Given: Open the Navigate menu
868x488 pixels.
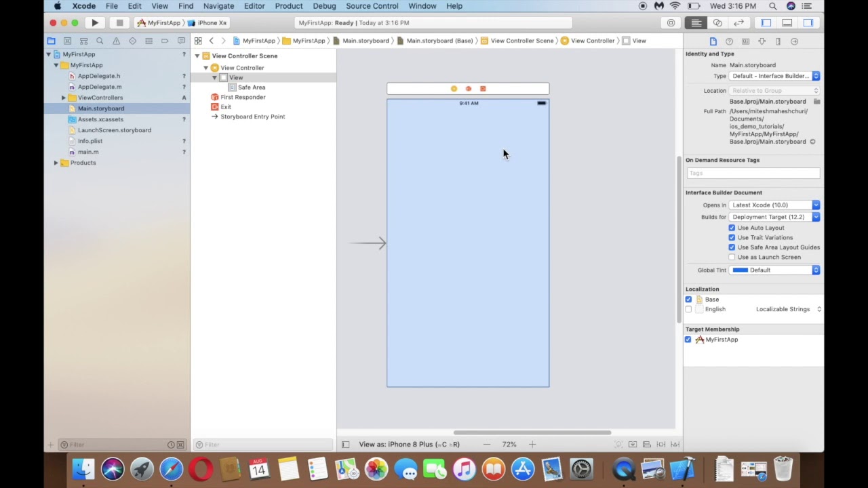Looking at the screenshot, I should pyautogui.click(x=218, y=6).
